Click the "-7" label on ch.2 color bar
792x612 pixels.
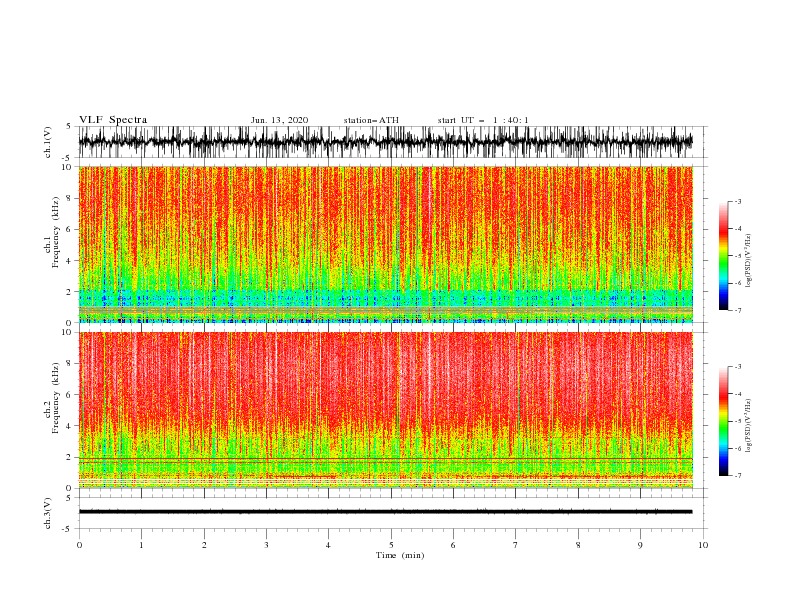click(738, 476)
